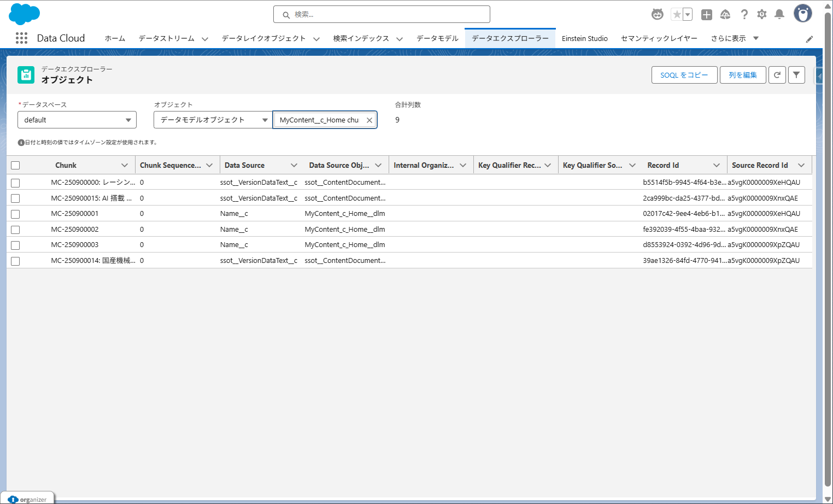Select the MC-250900003 row checkbox
833x504 pixels.
15,245
